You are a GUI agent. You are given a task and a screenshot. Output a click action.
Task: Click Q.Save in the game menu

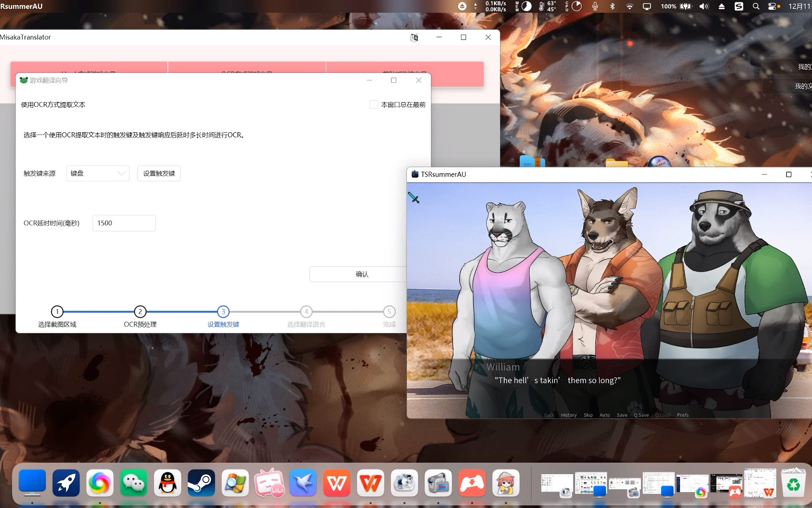(x=641, y=415)
